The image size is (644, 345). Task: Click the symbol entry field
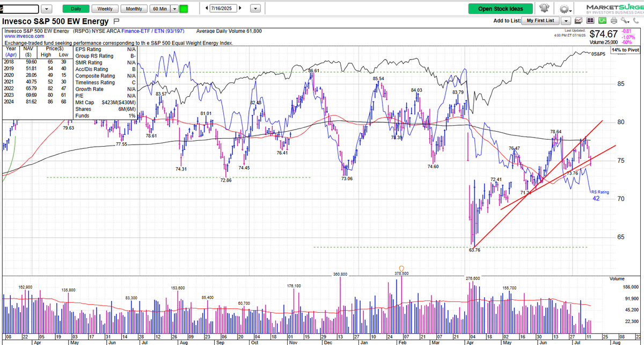pyautogui.click(x=20, y=9)
